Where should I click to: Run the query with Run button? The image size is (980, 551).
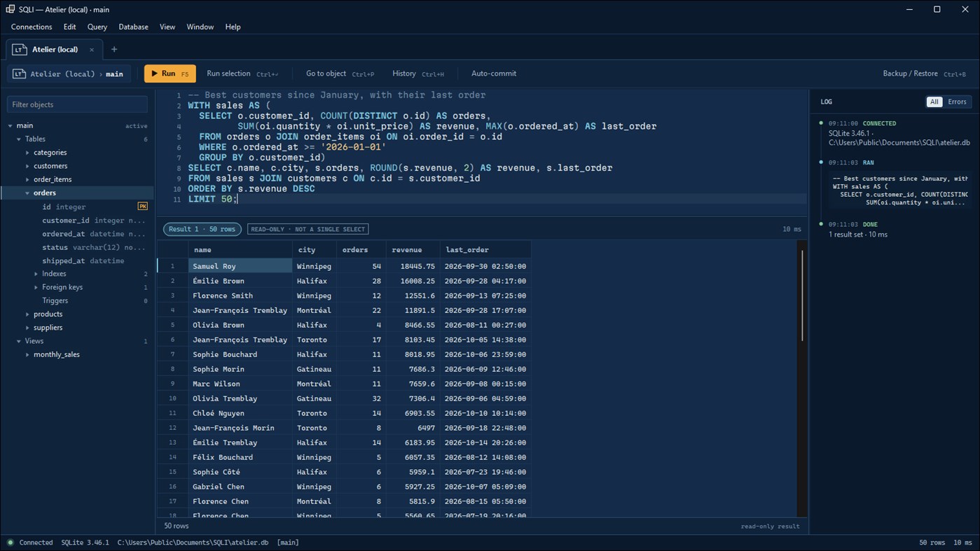tap(170, 74)
